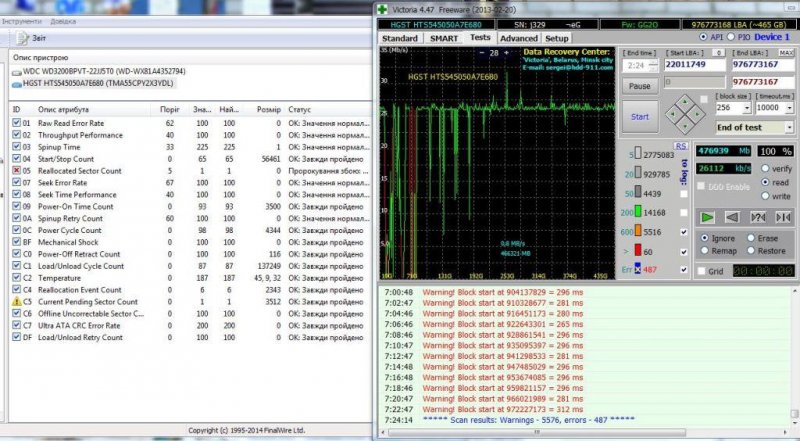Select the WDC WD3200BPVT drive icon
Viewport: 800px width, 441px height.
point(16,72)
